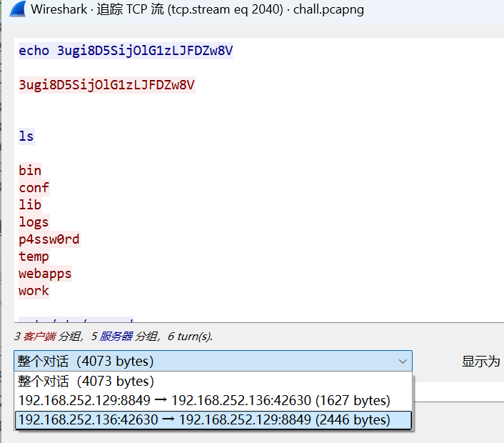This screenshot has width=504, height=443.
Task: Click the 显示为 label
Action: coord(480,362)
